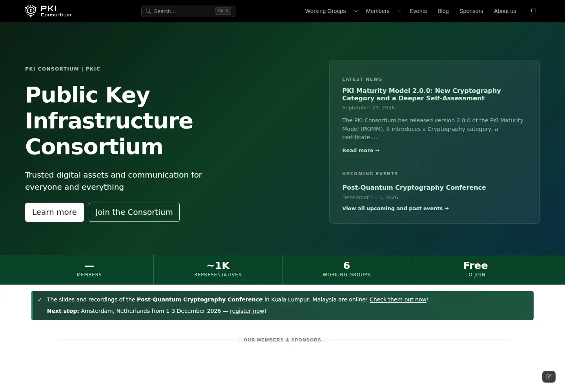This screenshot has height=392, width=565.
Task: Open the Members menu label in navbar
Action: coord(377,11)
